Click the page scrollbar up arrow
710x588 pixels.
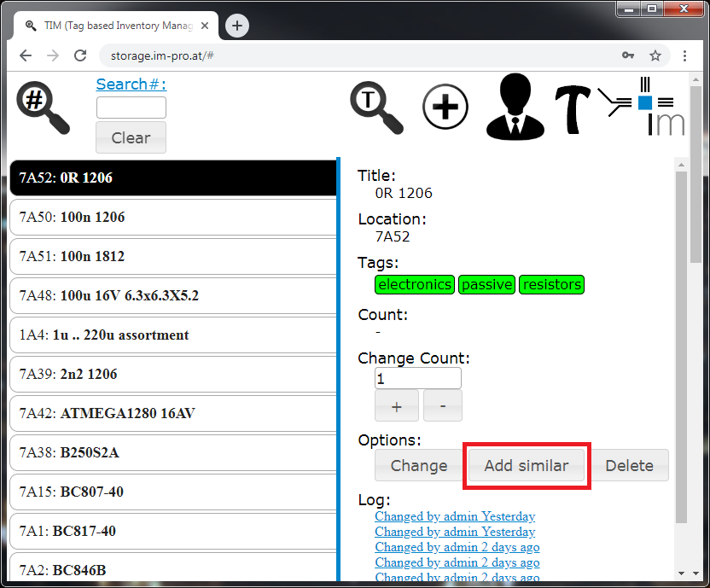coord(696,79)
